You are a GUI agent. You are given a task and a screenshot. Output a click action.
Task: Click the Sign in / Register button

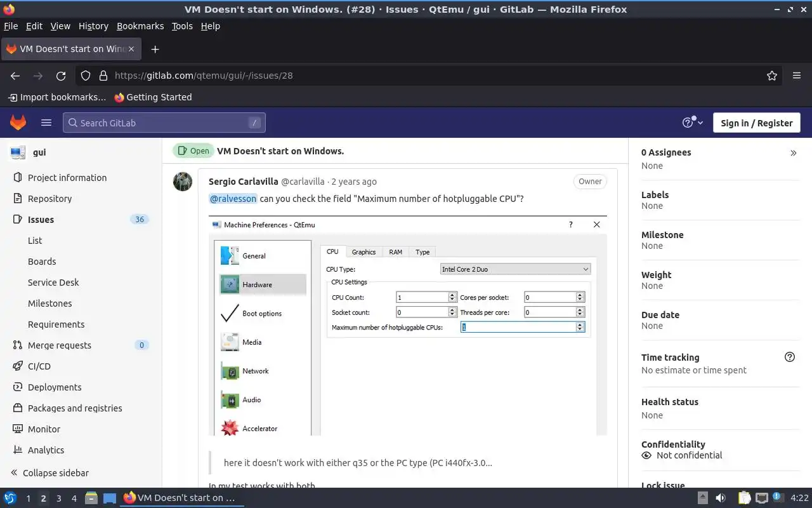tap(757, 123)
